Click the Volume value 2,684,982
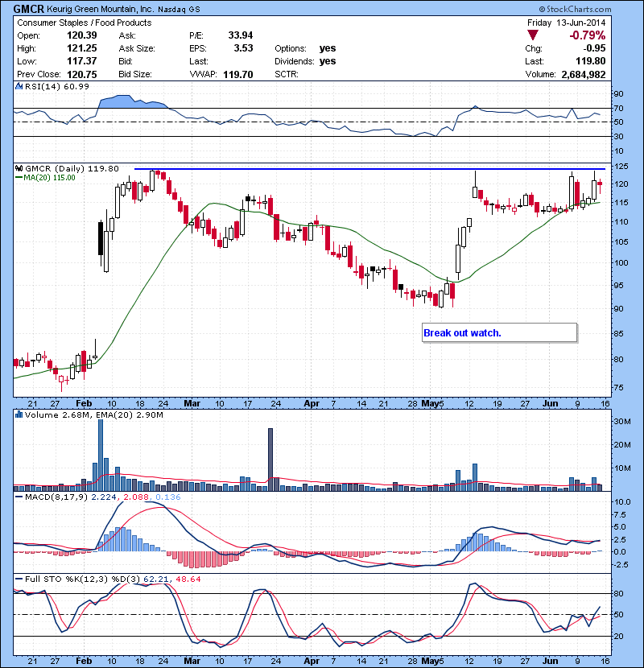The width and height of the screenshot is (644, 668). (584, 75)
